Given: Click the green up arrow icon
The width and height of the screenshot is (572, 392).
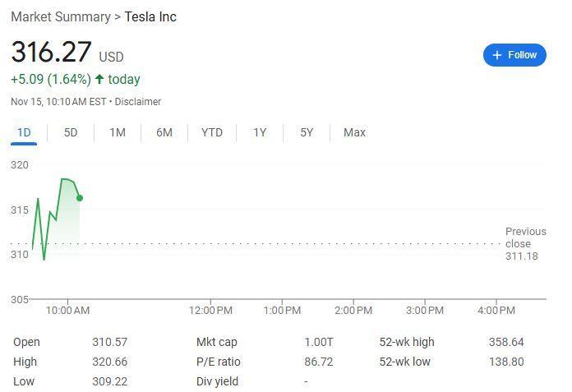Looking at the screenshot, I should [x=99, y=79].
